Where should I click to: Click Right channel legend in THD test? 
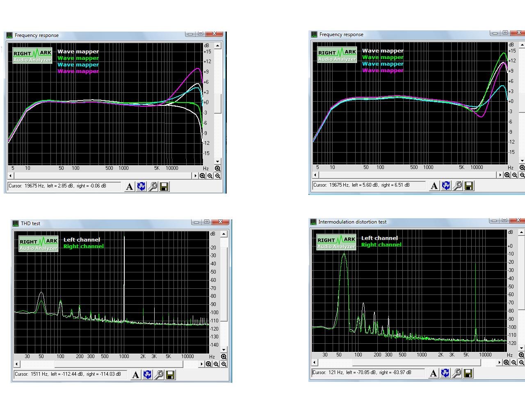(x=83, y=247)
